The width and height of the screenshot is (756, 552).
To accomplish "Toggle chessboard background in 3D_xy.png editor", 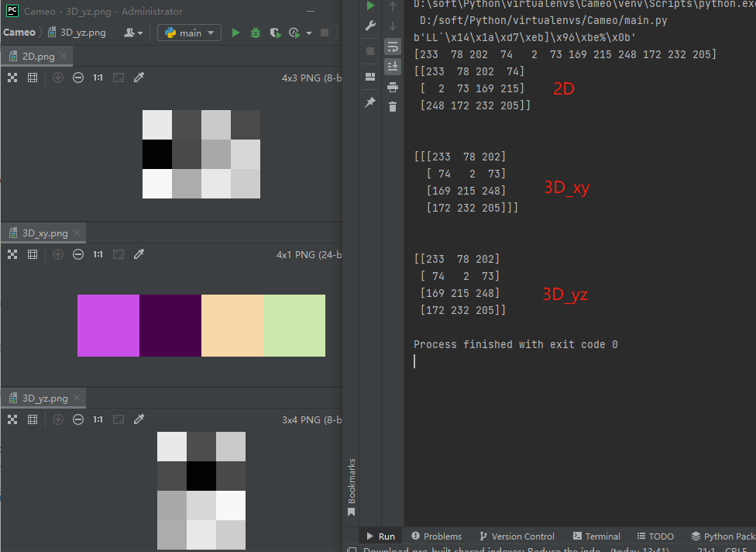I will click(x=12, y=254).
